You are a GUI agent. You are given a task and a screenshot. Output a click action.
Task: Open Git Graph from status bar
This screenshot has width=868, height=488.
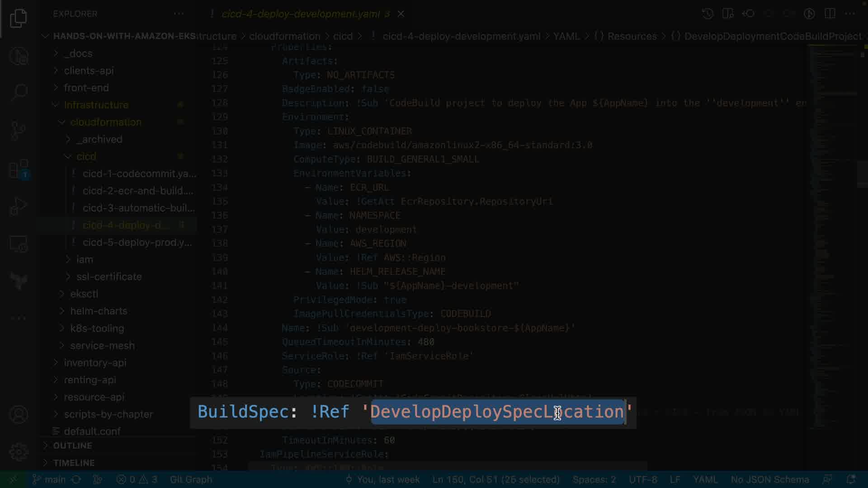point(191,479)
